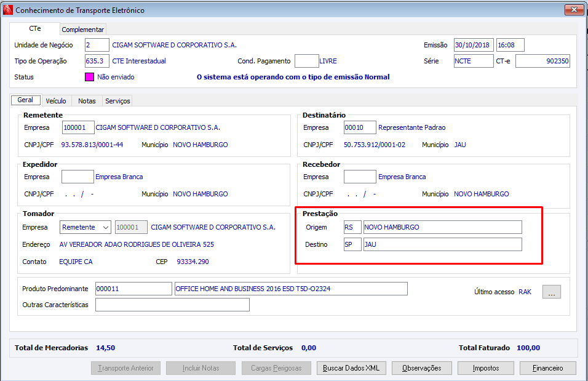Click the Origem state field RS
Viewport: 588px width, 381px height.
click(352, 227)
